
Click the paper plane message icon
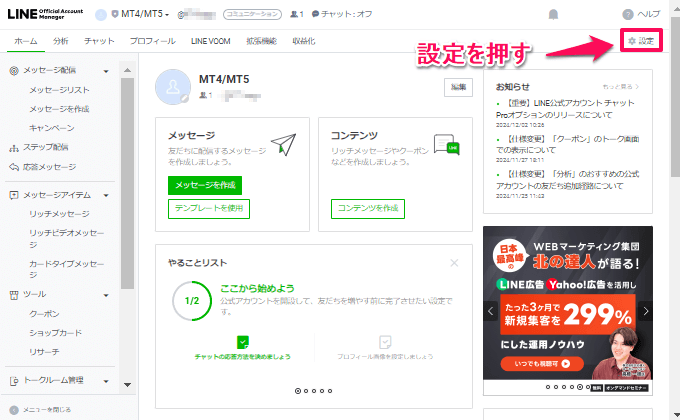(283, 144)
